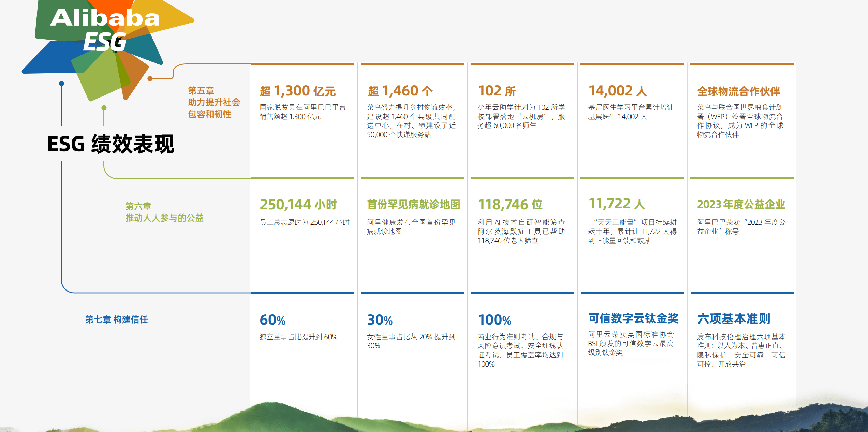Screen dimensions: 868x432
Task: Click the 菜鸟 rural logistics efficiency description paragraph
Action: point(411,121)
